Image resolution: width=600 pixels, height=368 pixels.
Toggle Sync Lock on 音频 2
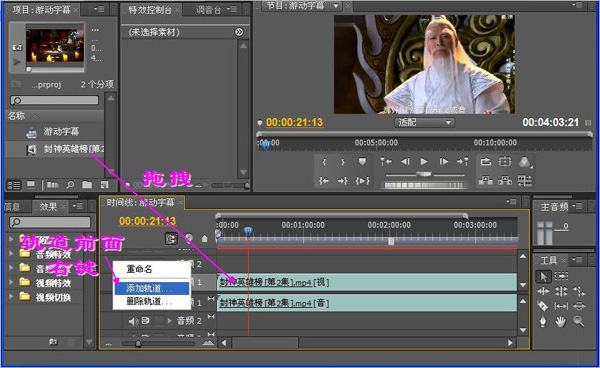pyautogui.click(x=145, y=321)
